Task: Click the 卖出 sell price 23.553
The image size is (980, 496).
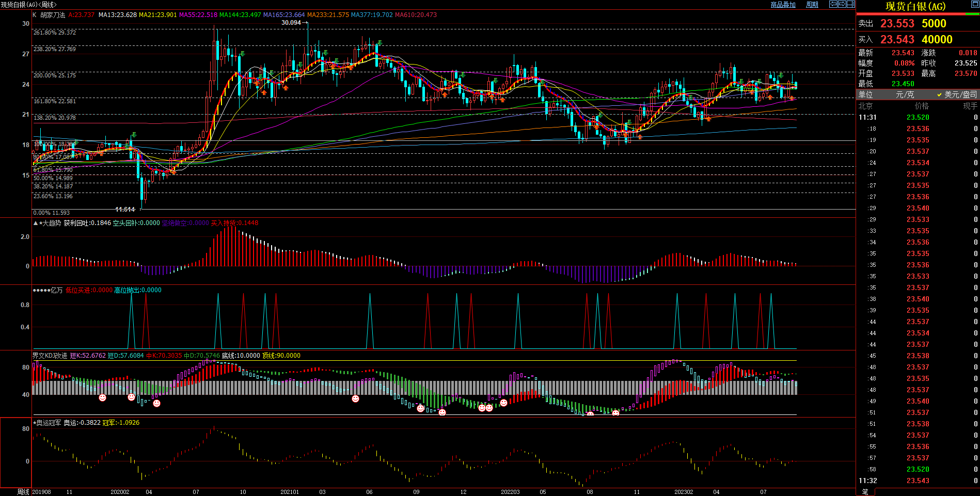Action: click(897, 24)
